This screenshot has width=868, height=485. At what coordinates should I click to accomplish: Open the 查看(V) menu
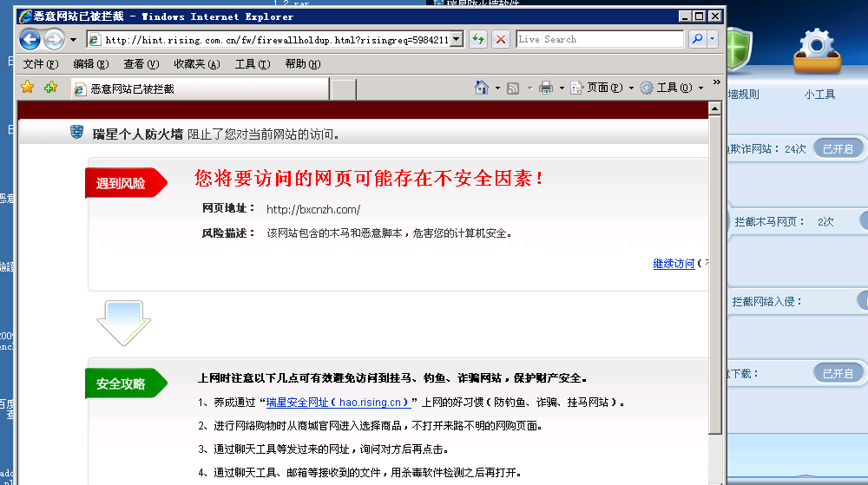(141, 64)
